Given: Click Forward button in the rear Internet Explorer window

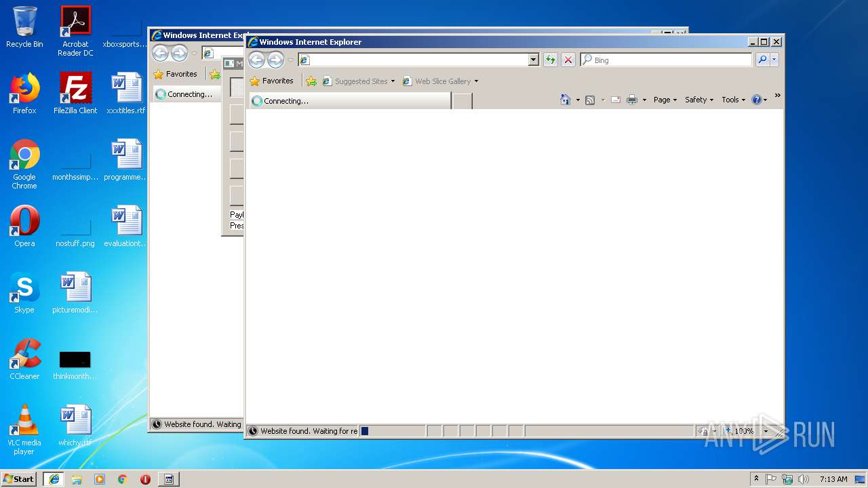Looking at the screenshot, I should click(x=179, y=53).
